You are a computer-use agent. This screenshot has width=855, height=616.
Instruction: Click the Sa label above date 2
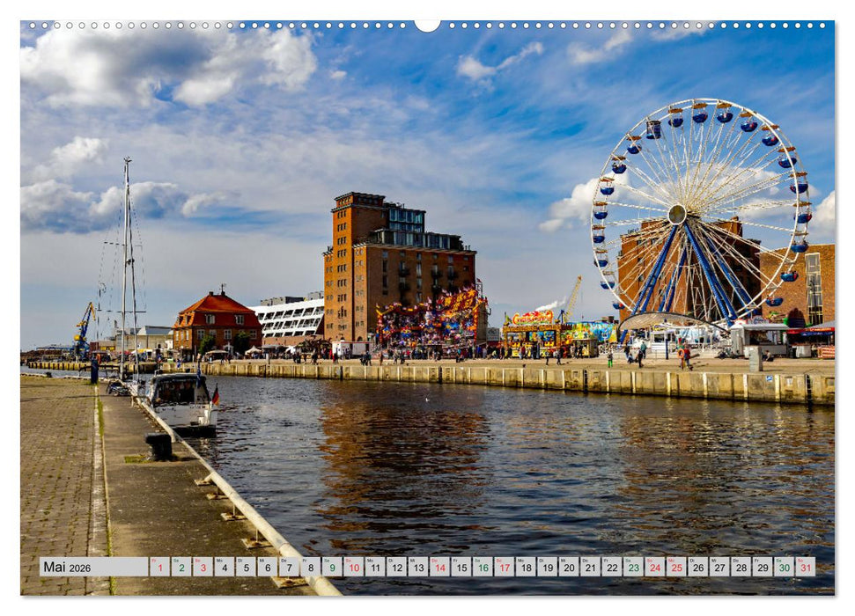coord(177,560)
